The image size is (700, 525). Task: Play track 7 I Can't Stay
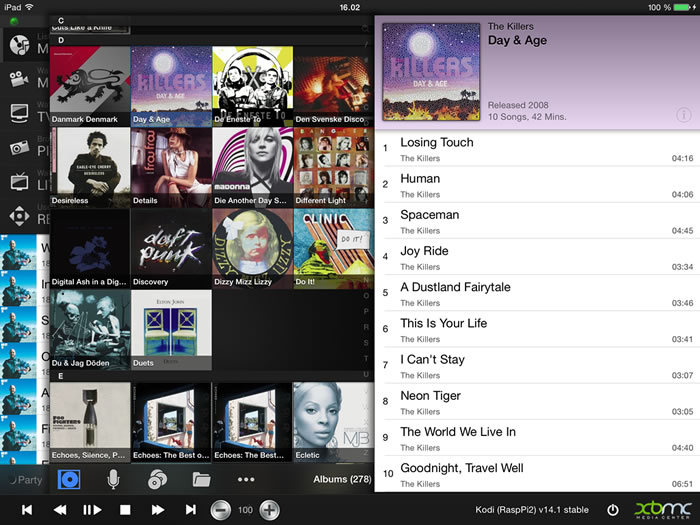tap(537, 366)
